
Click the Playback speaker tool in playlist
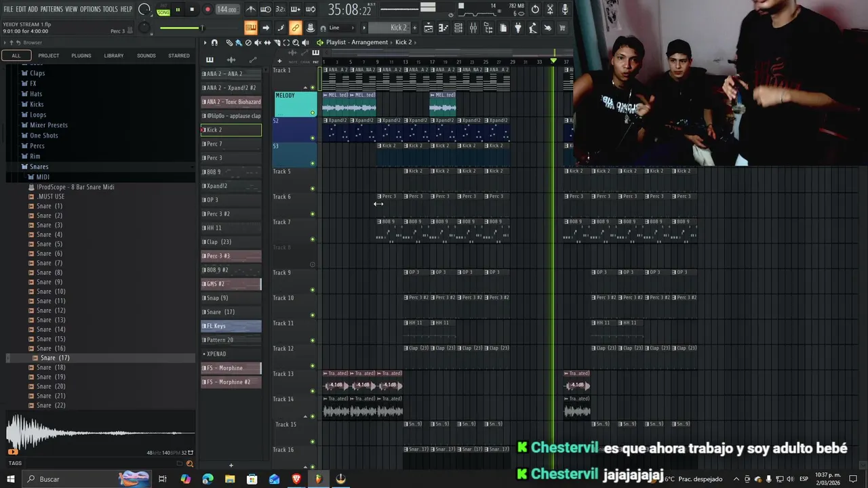point(305,42)
